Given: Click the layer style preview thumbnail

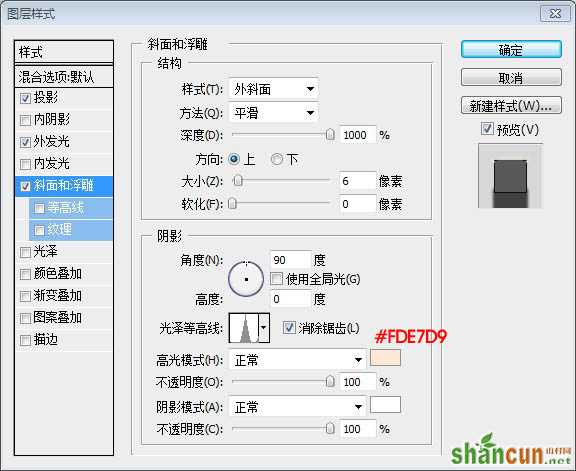Looking at the screenshot, I should pos(510,176).
